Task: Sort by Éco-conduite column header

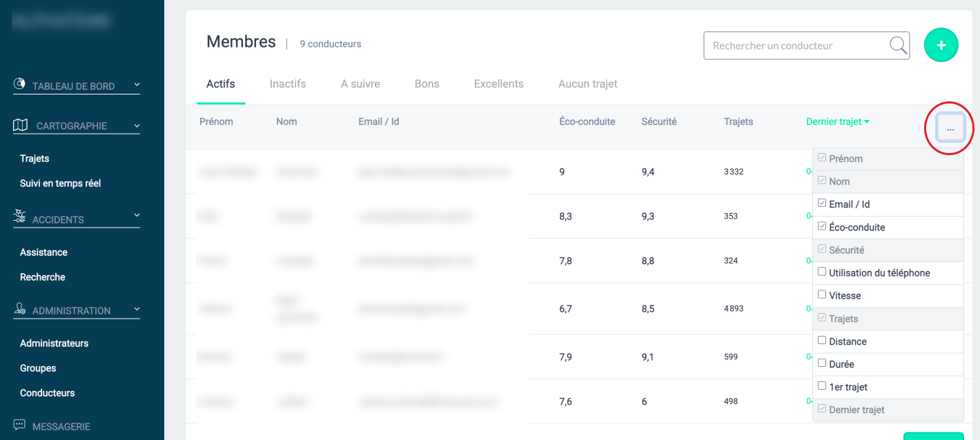Action: 587,121
